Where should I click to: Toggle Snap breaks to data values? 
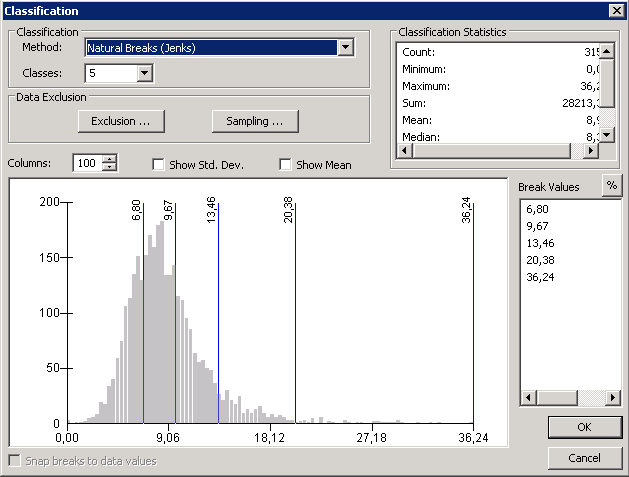point(15,461)
